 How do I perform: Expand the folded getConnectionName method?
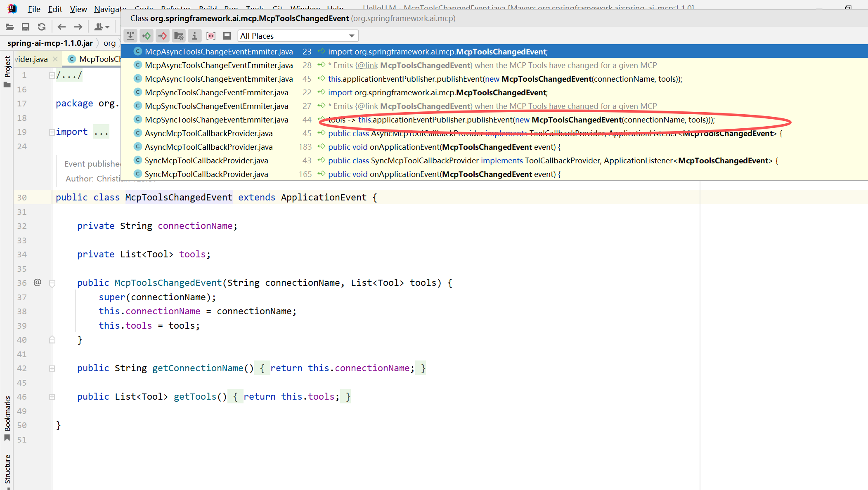click(52, 368)
